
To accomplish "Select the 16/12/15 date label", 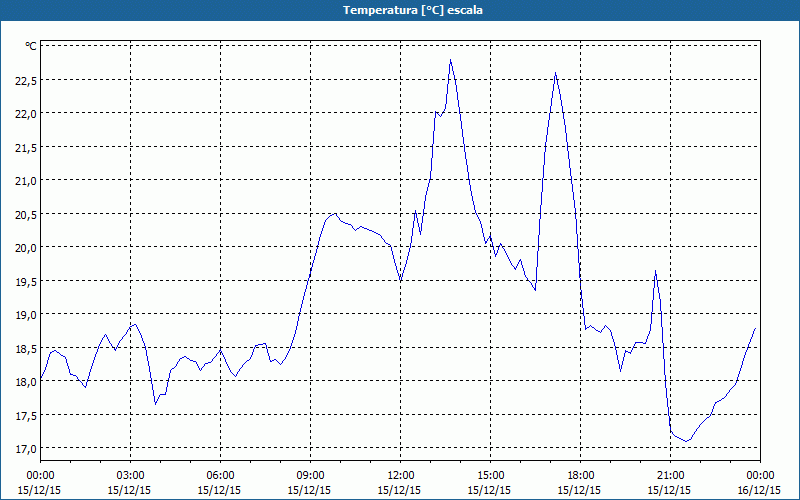I will (759, 490).
